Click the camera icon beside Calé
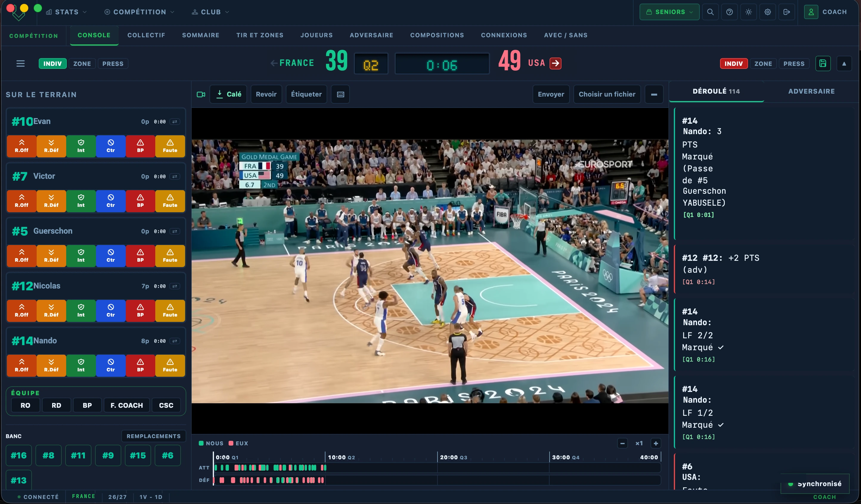 point(201,94)
